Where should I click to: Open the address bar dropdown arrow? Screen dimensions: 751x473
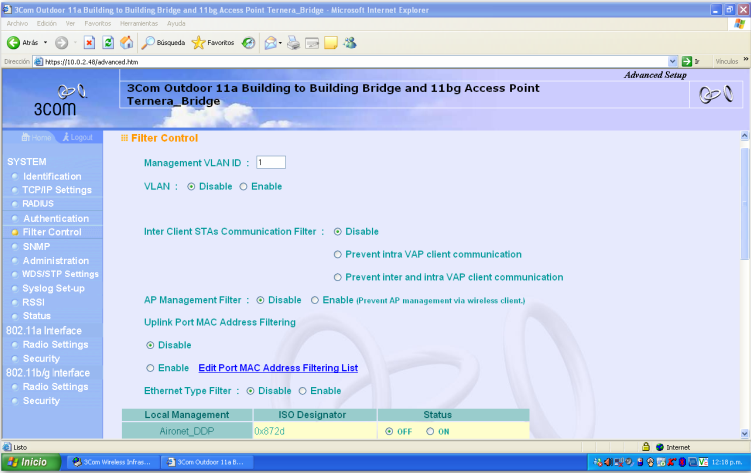[673, 61]
